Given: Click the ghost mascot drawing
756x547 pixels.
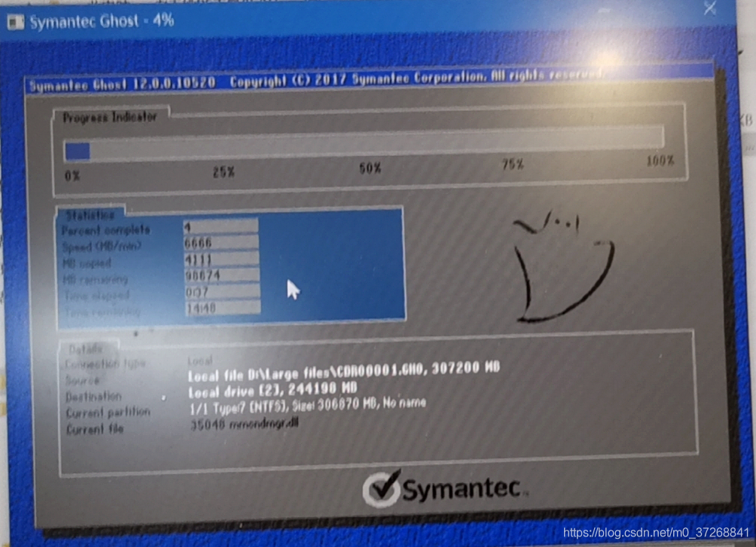Looking at the screenshot, I should [x=562, y=266].
